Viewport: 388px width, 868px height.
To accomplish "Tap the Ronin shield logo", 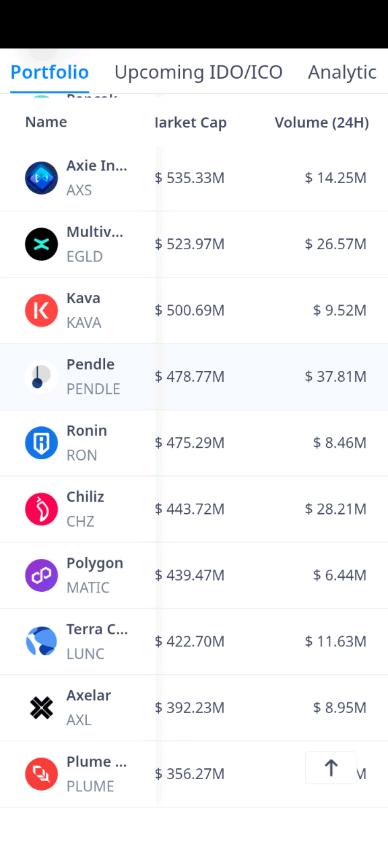I will click(x=42, y=443).
